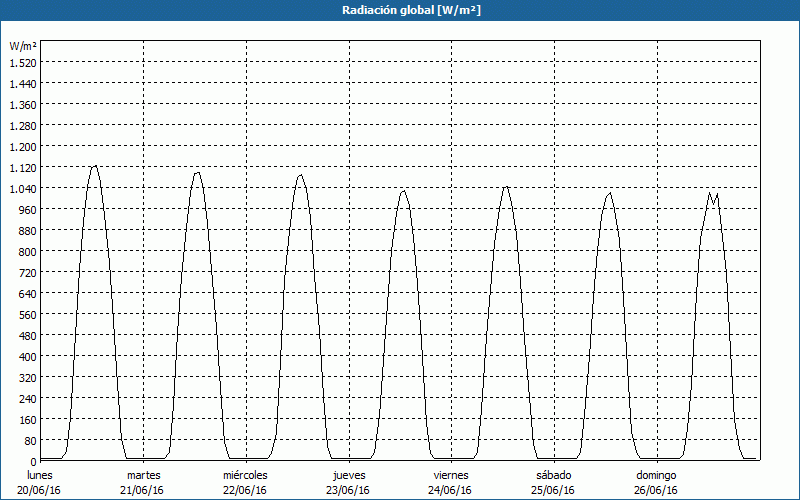
Task: Click the 20/06/16 date label
Action: (x=40, y=490)
